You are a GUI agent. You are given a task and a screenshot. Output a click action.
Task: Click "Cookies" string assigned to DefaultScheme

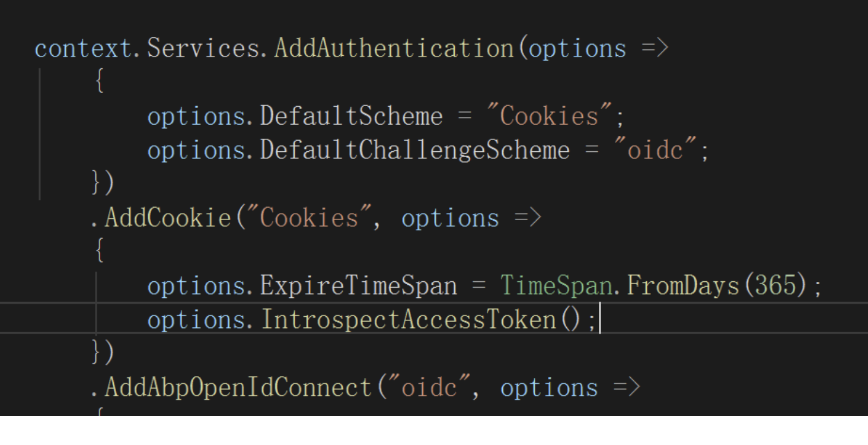(548, 117)
